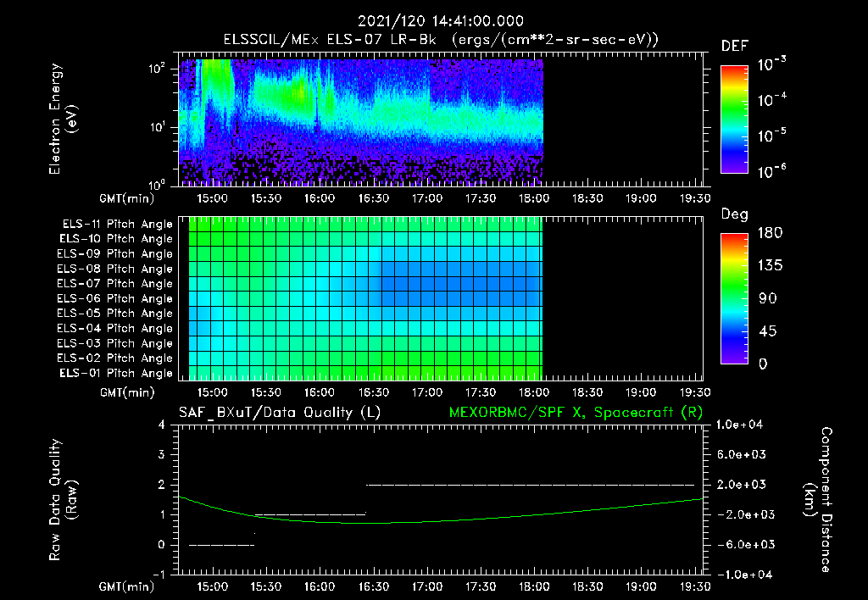Click the DEF legend label

[x=735, y=47]
